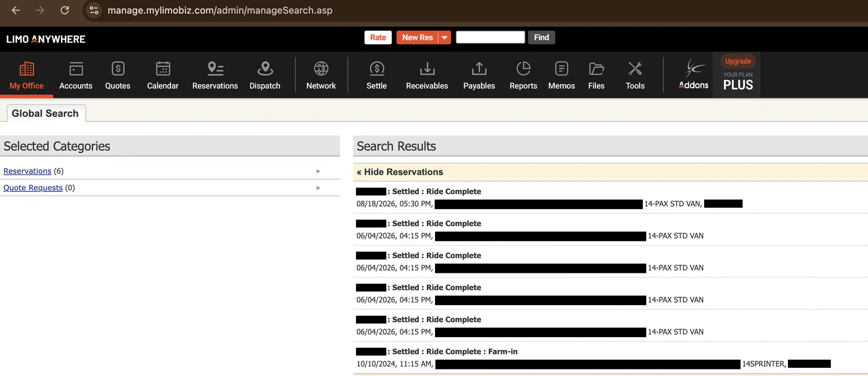This screenshot has height=376, width=868.
Task: Open the Addons icon
Action: tap(694, 74)
